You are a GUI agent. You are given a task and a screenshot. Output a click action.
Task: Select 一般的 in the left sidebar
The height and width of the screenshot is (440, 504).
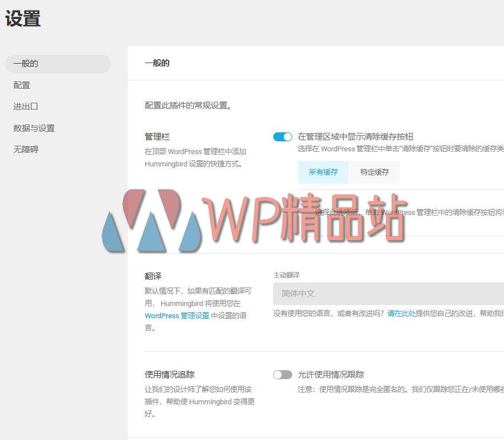click(x=27, y=63)
